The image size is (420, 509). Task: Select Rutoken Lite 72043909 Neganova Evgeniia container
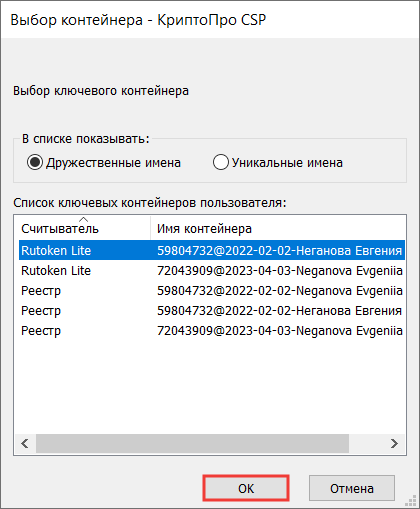click(x=212, y=270)
